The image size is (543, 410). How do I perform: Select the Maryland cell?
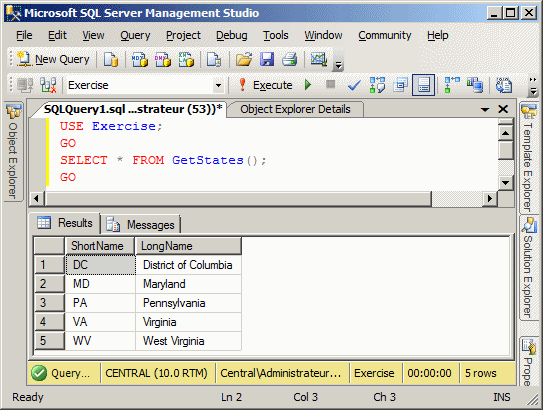(x=188, y=284)
